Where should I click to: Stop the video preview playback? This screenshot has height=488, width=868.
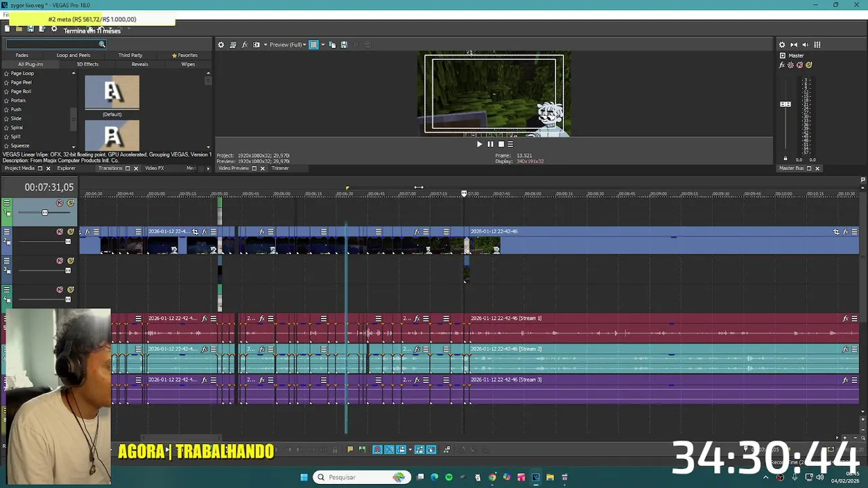501,144
